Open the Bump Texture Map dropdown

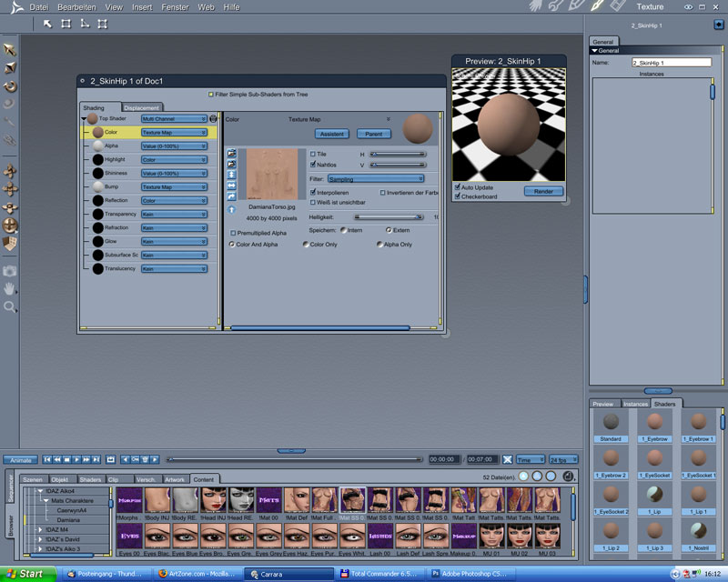point(174,187)
